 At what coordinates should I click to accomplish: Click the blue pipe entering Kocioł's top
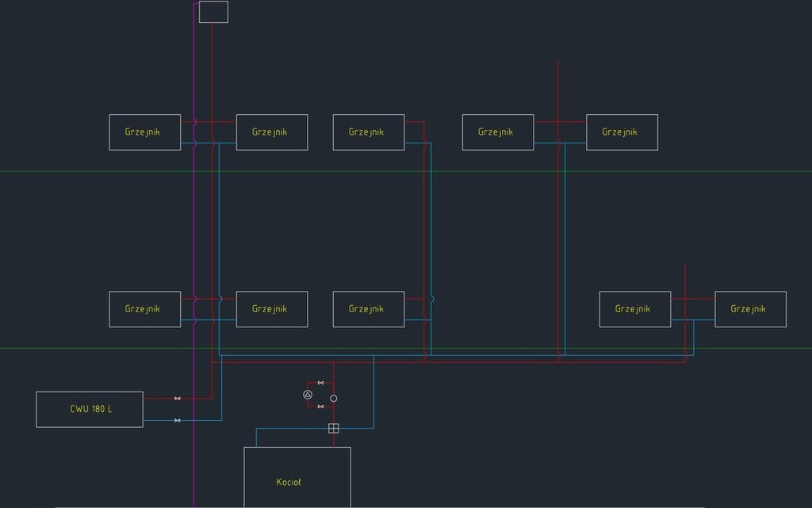(x=256, y=437)
